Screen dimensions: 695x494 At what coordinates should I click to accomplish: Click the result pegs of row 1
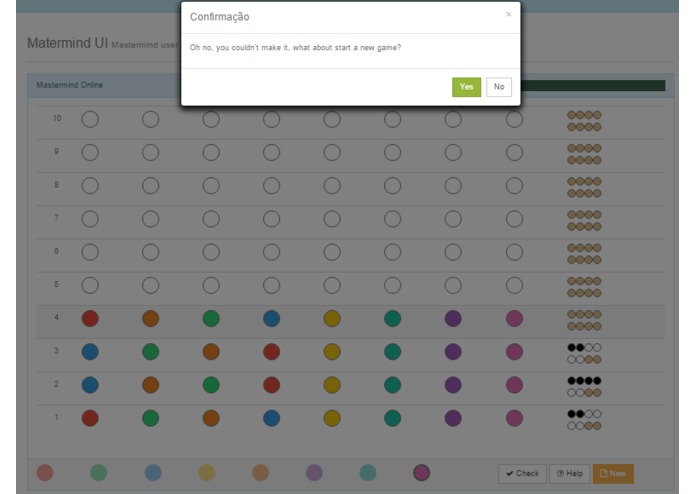click(x=584, y=420)
